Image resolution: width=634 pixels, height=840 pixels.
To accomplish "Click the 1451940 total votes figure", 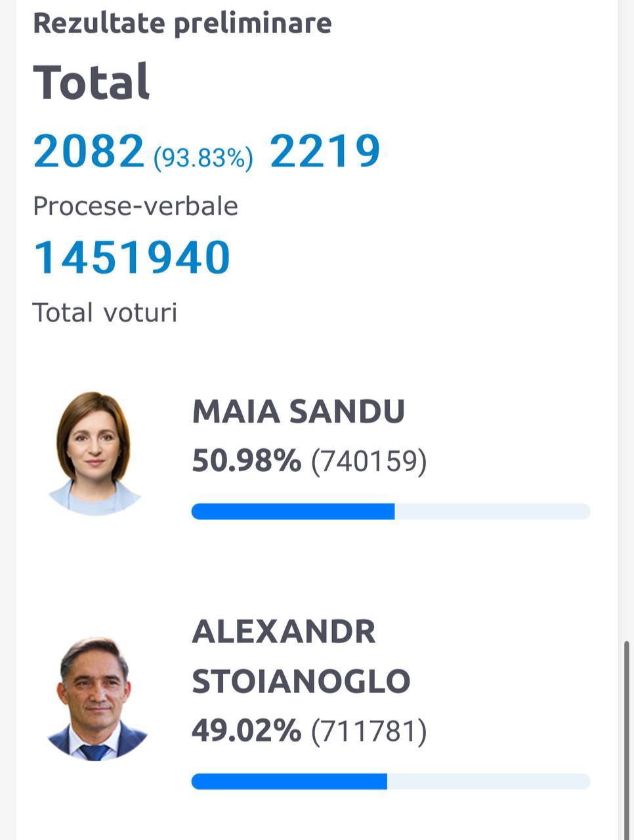I will coord(132,257).
